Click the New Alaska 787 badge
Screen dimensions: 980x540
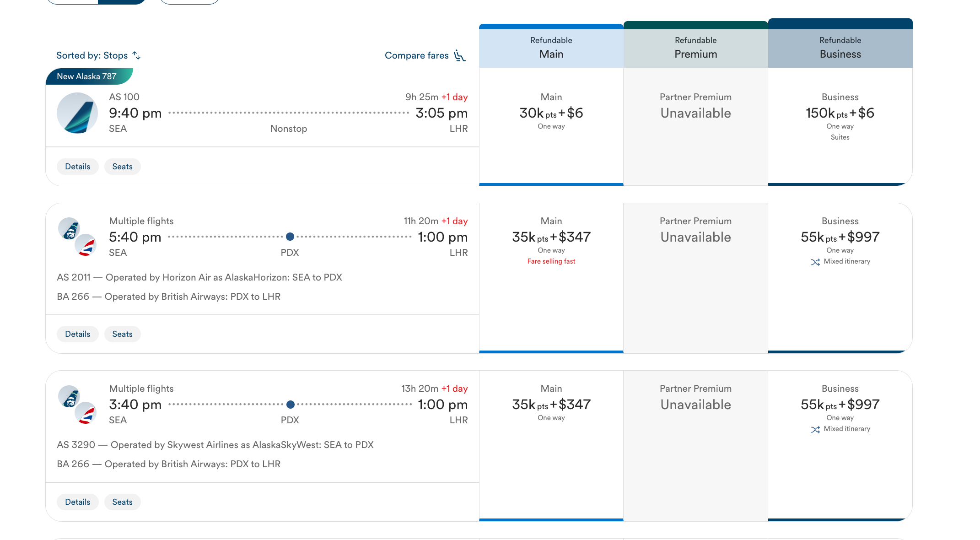point(89,76)
